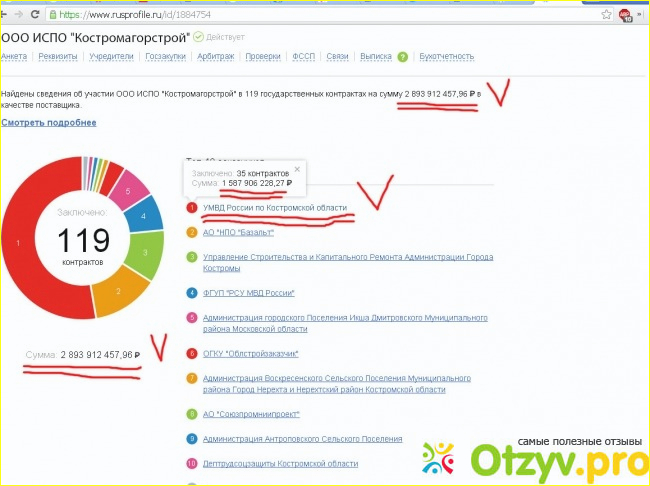Open the АО НПО Базальт link
The height and width of the screenshot is (486, 650).
(x=237, y=232)
